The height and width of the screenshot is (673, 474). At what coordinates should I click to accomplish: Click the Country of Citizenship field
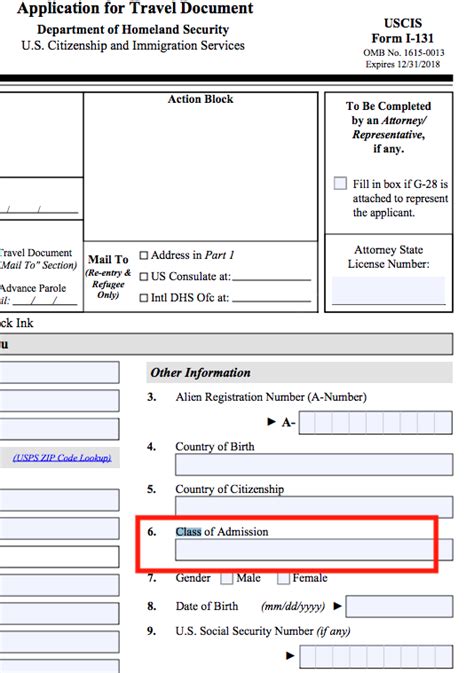coord(314,507)
